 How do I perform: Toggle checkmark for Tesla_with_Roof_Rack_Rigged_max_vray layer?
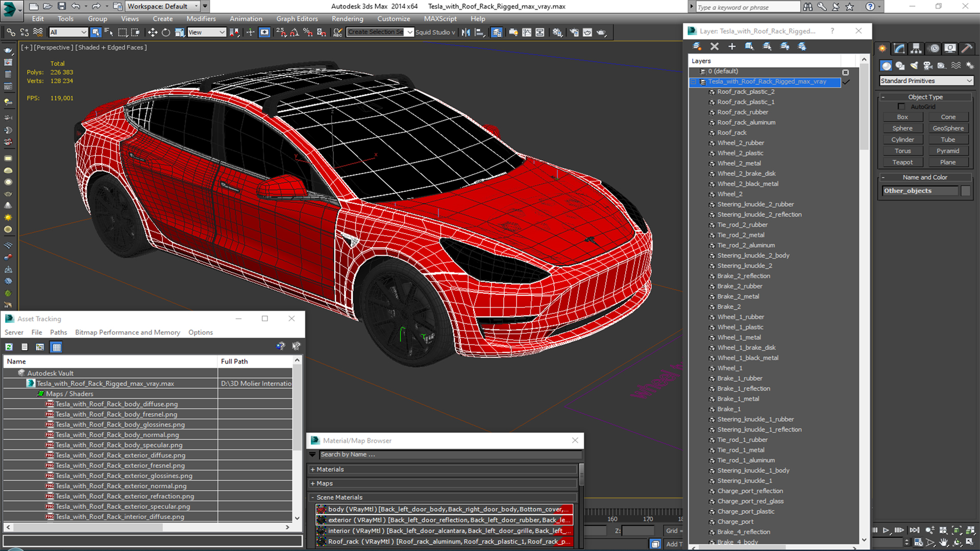pos(846,82)
